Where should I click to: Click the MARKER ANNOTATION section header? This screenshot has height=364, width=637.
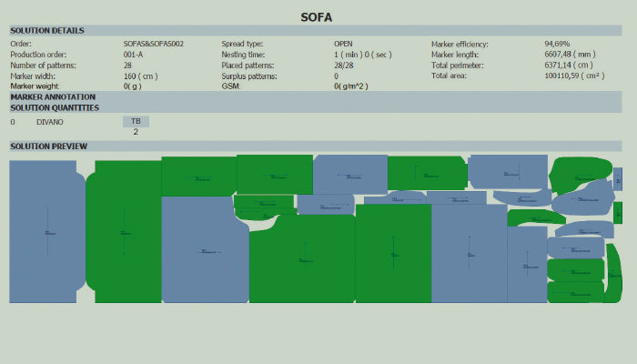pyautogui.click(x=52, y=96)
